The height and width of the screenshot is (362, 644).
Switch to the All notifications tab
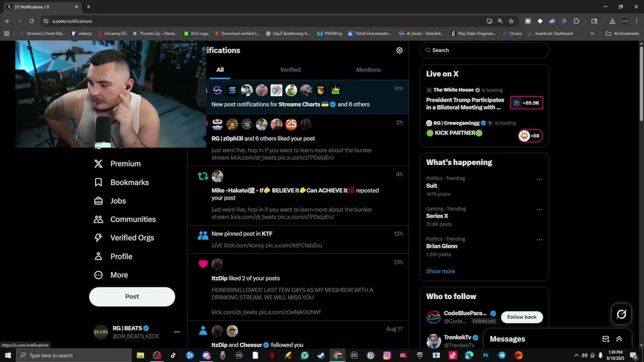point(220,70)
